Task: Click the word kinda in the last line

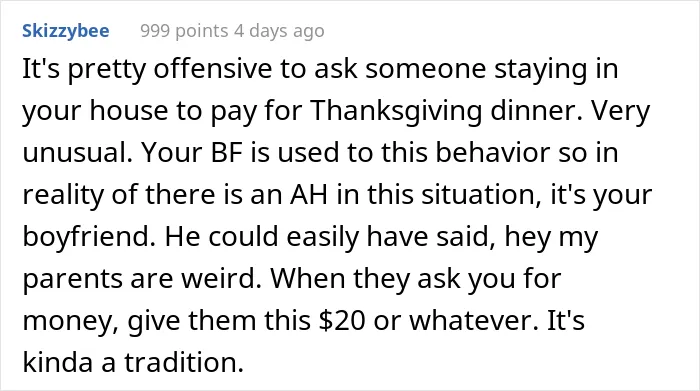Action: pos(58,362)
